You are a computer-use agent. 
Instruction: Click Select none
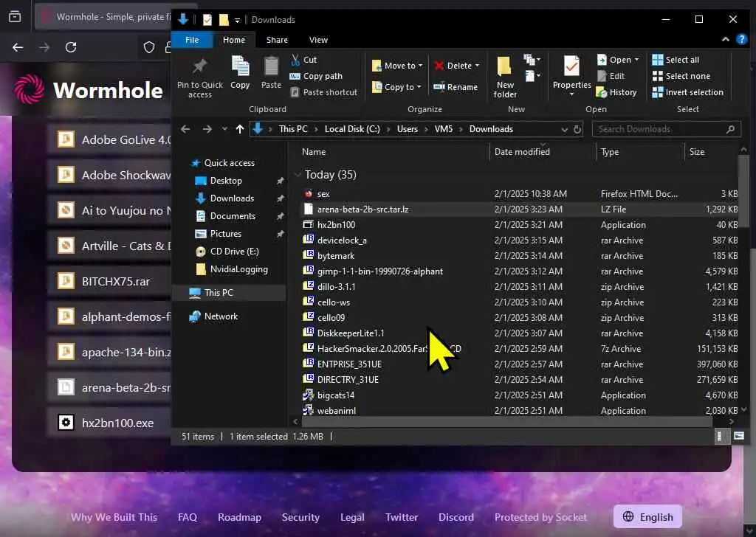681,76
